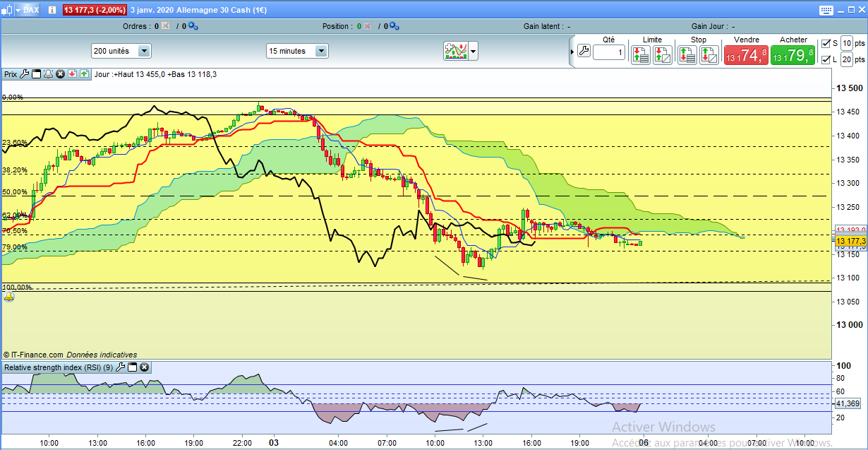Click the Prix panel window icon
Screen dimensions: 868x450
pyautogui.click(x=37, y=73)
